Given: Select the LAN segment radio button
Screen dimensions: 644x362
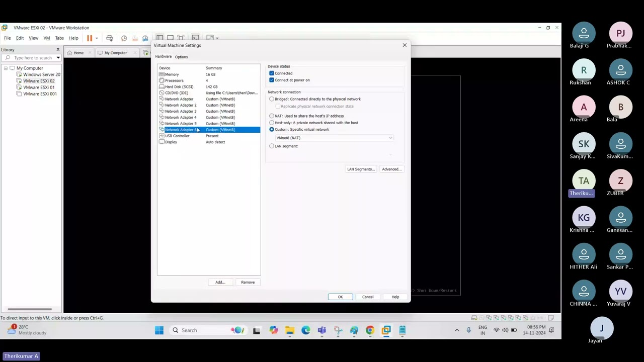Looking at the screenshot, I should (272, 146).
